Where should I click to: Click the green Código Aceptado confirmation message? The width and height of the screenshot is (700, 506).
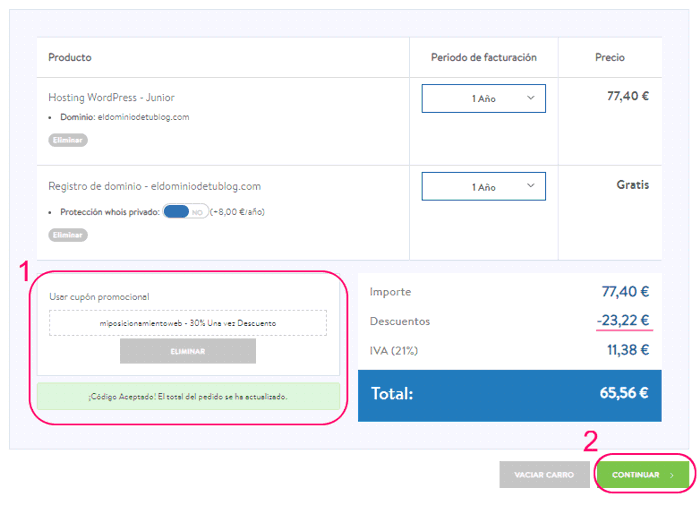pyautogui.click(x=187, y=397)
